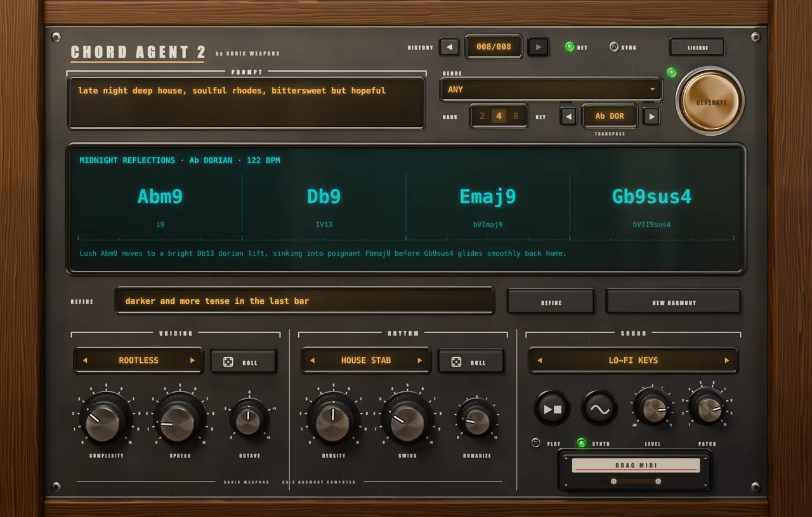Open the HOUSE STAB rhythm selector

(366, 360)
